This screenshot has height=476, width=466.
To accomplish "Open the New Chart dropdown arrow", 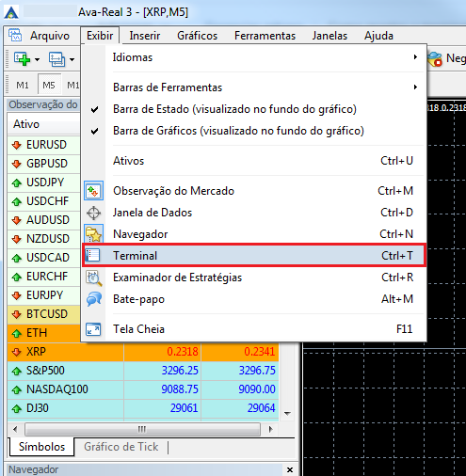I will pos(37,59).
